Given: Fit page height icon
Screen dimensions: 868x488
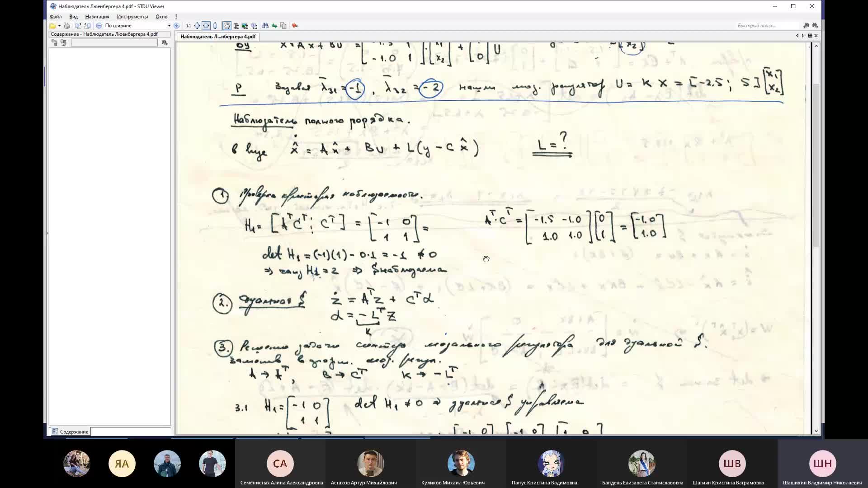Looking at the screenshot, I should click(215, 26).
